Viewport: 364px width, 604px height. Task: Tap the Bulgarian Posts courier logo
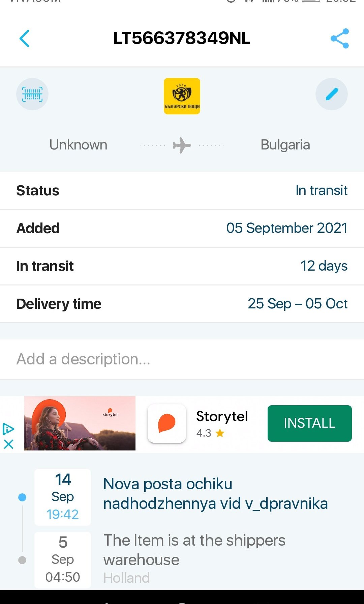tap(182, 96)
